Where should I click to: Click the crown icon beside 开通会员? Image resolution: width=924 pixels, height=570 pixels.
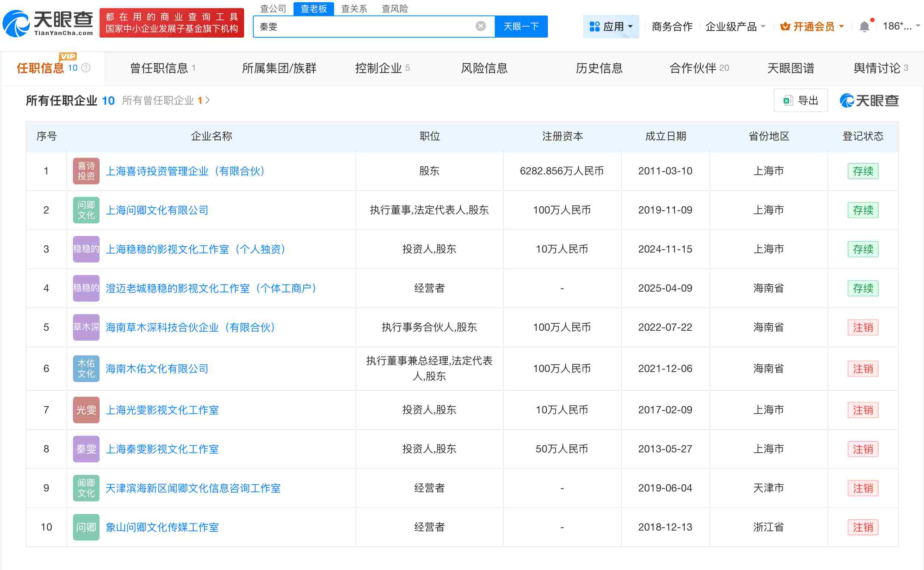785,26
